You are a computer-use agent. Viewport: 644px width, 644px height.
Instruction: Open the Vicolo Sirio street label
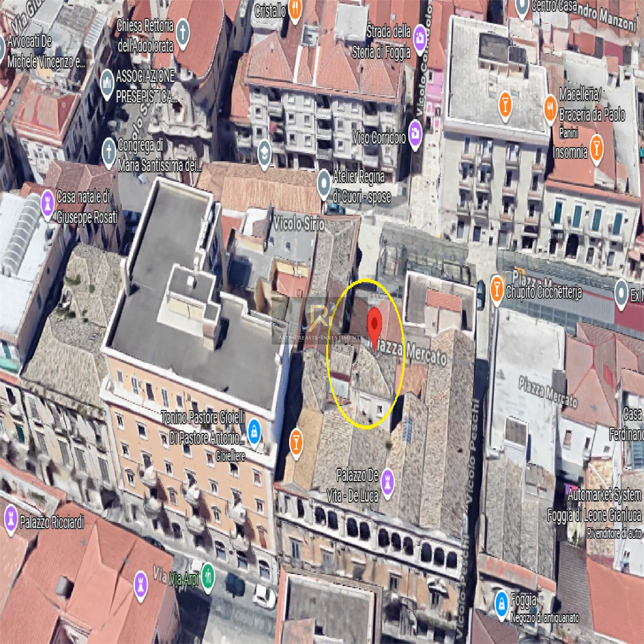[x=298, y=224]
